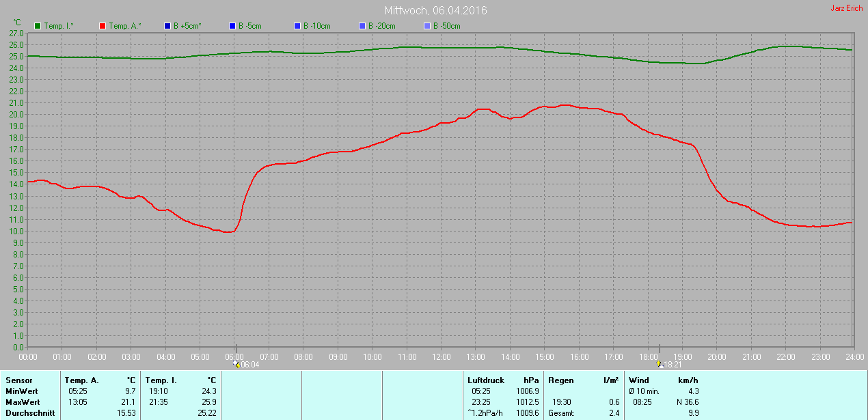The height and width of the screenshot is (420, 868).
Task: Click the 20.0 y-axis label
Action: click(16, 114)
